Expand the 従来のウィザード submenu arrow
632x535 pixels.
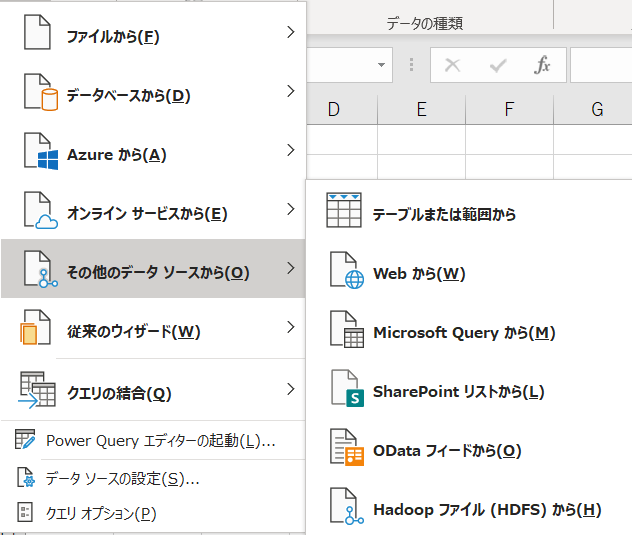[x=291, y=327]
